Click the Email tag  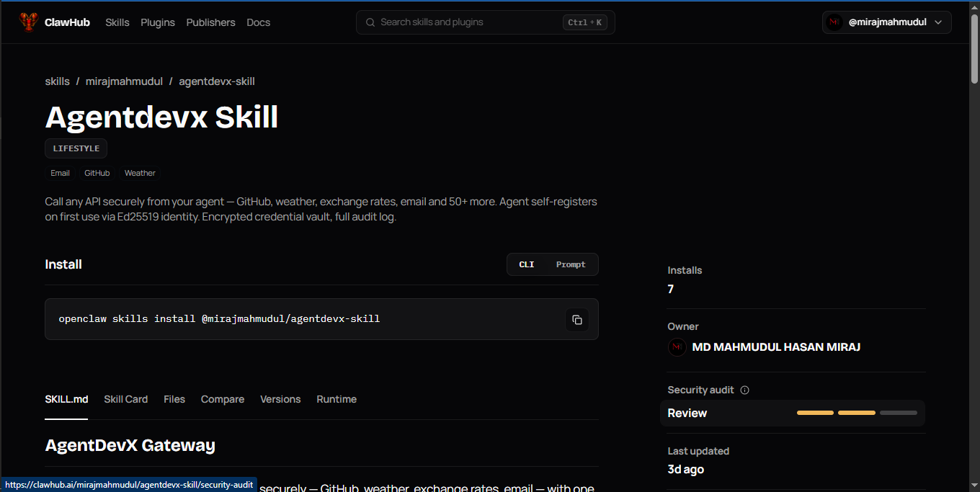[60, 173]
